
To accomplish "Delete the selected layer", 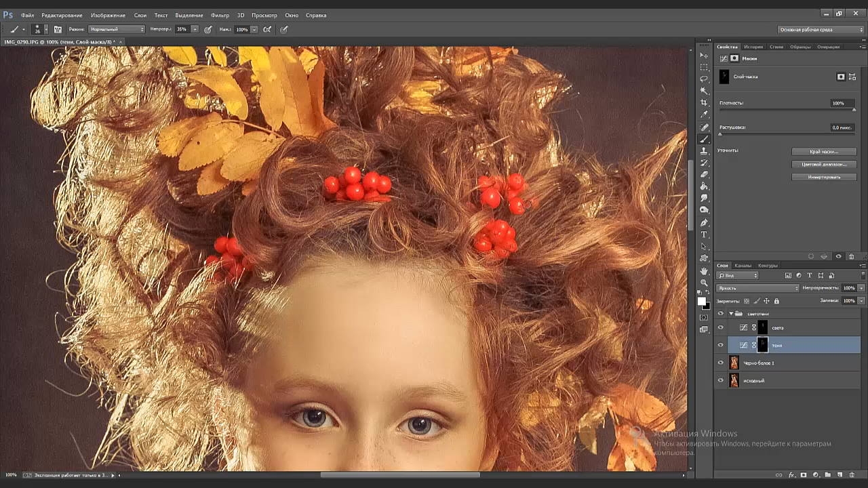I will click(852, 475).
